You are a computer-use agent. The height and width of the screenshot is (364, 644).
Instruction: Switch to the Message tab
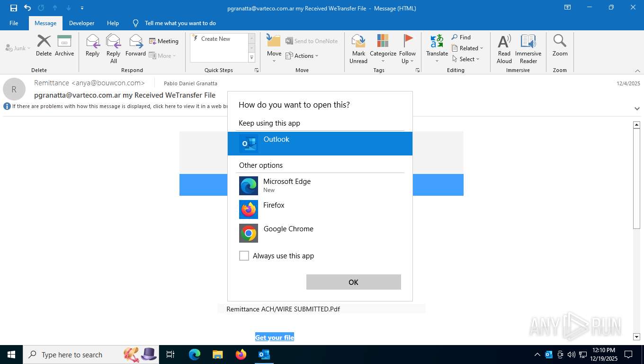(45, 23)
